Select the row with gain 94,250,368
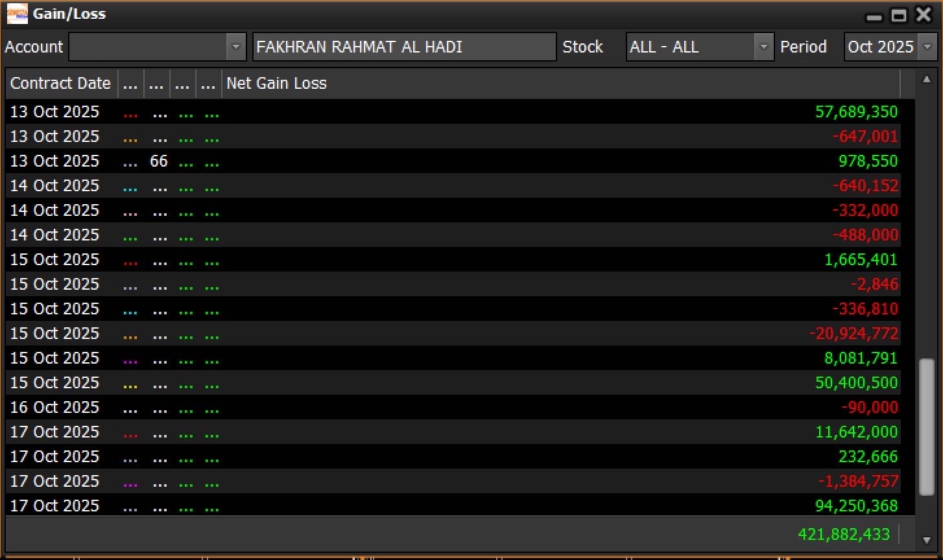 point(453,506)
